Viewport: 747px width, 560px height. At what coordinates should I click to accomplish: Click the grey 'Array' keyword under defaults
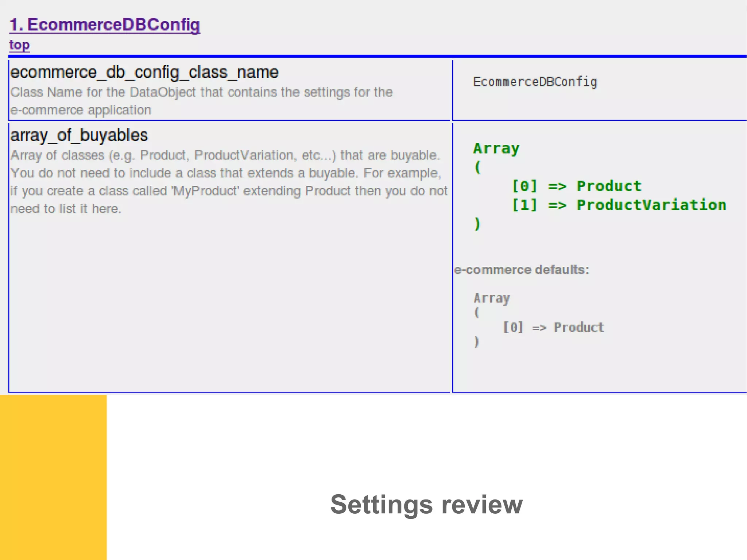492,298
